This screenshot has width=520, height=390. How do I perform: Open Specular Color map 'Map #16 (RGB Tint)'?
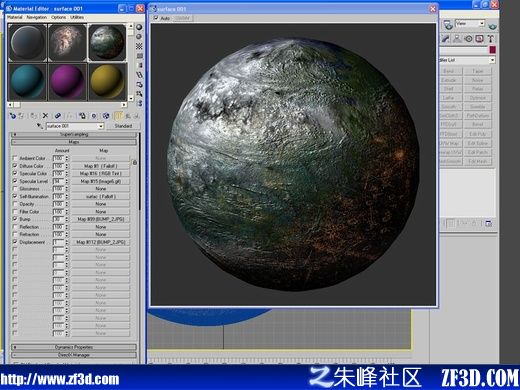click(x=101, y=173)
